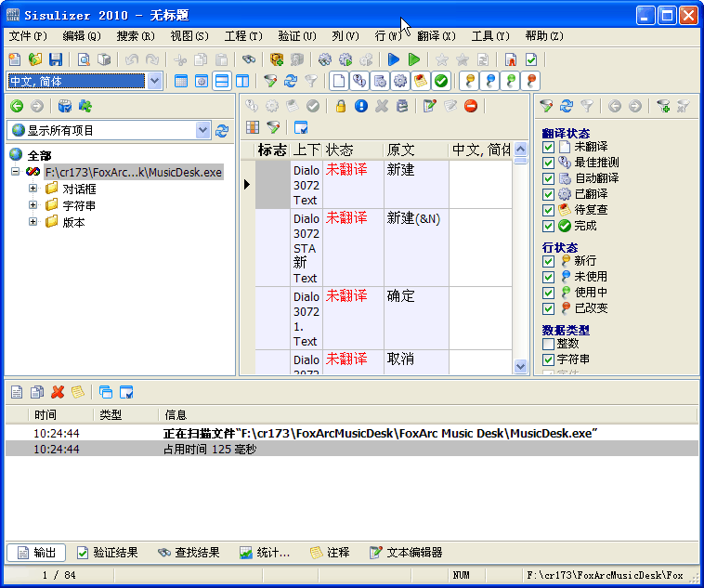Viewport: 704px width, 588px height.
Task: Expand the 对话框 tree node
Action: pos(33,189)
